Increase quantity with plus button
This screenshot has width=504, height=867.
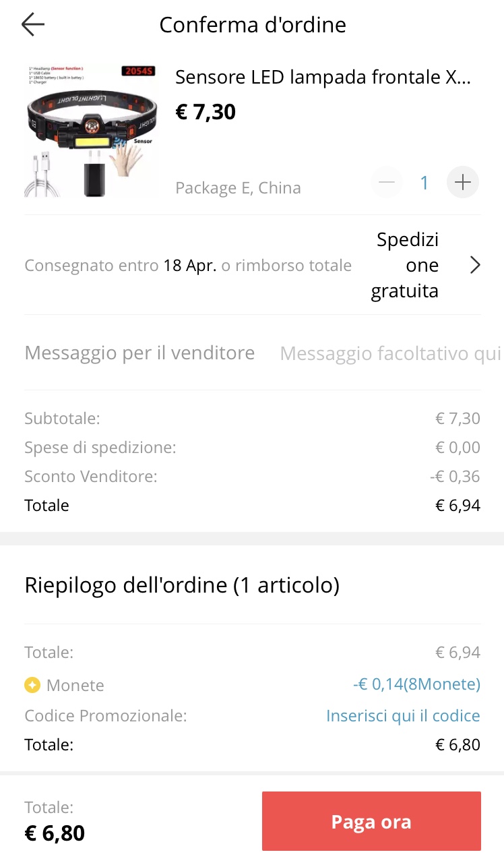coord(463,183)
